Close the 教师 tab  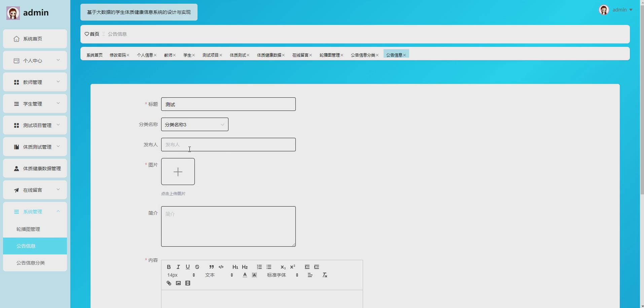click(174, 55)
